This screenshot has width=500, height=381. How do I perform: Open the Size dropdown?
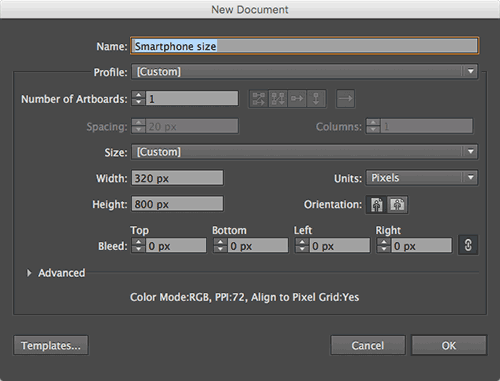pos(305,152)
